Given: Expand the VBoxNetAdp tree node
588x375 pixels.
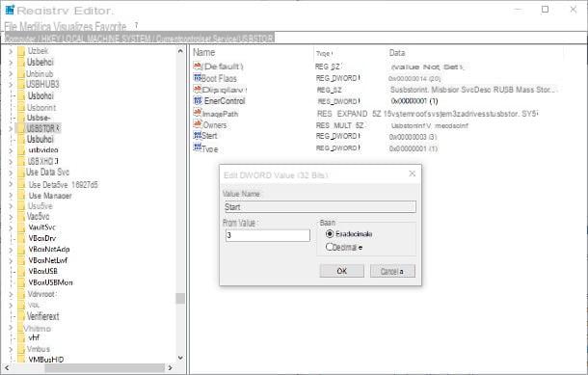Looking at the screenshot, I should coord(11,250).
